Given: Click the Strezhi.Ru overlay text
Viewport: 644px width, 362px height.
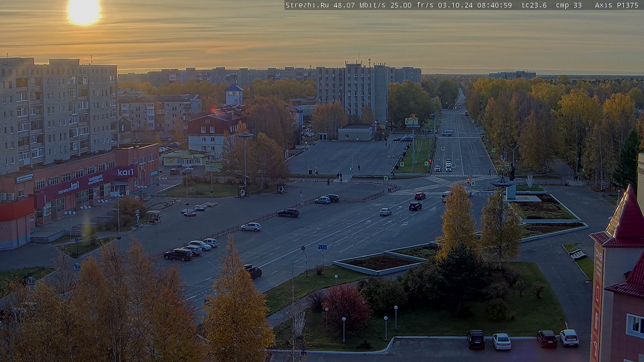Looking at the screenshot, I should point(307,5).
